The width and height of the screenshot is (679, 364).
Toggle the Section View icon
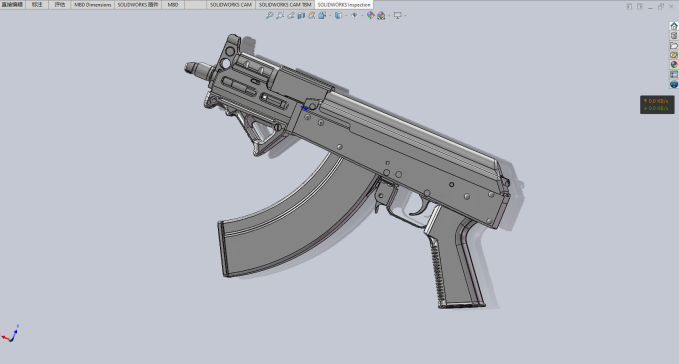tap(301, 15)
